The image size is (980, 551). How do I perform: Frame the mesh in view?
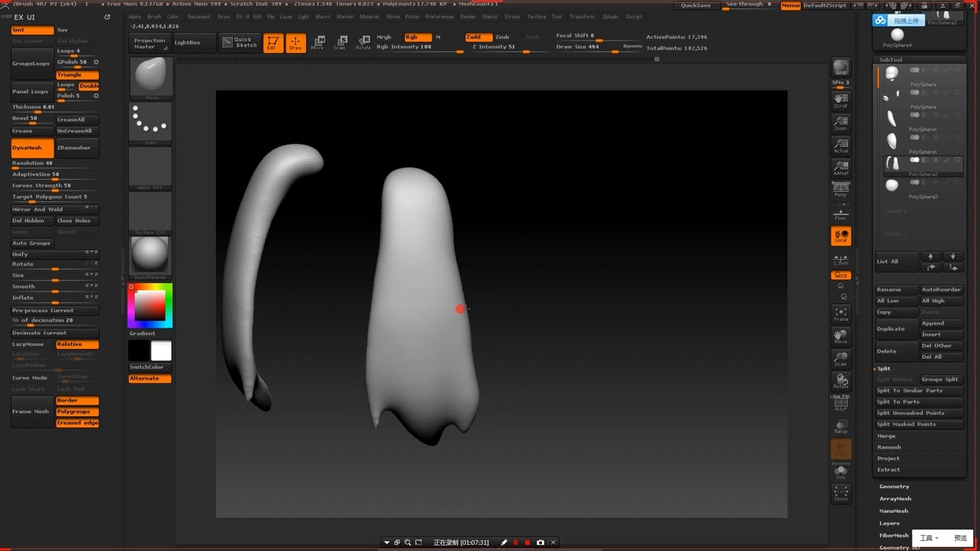pos(841,315)
